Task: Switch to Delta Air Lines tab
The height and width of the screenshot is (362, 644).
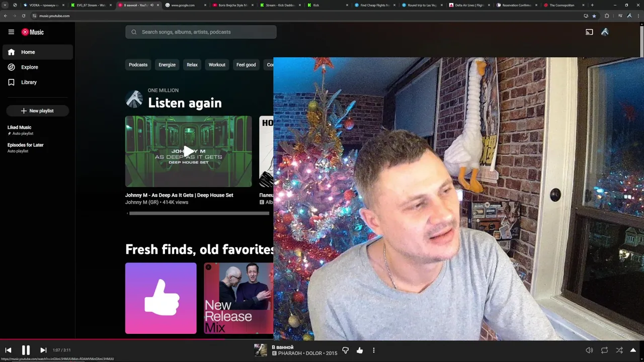Action: tap(469, 5)
